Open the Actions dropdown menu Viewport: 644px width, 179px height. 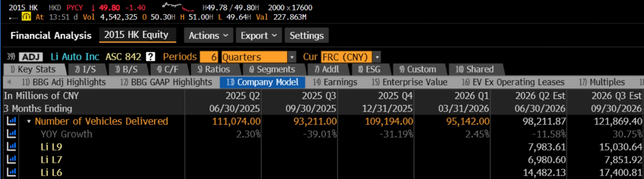pos(208,35)
